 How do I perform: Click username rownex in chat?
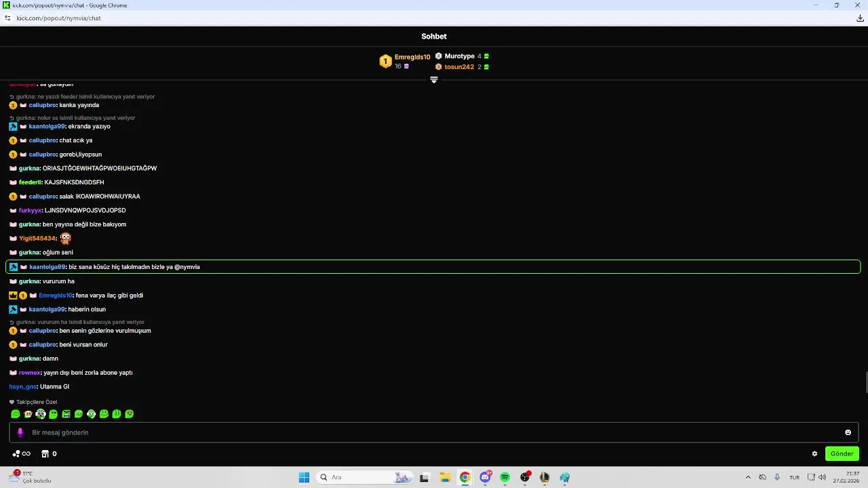[x=30, y=373]
